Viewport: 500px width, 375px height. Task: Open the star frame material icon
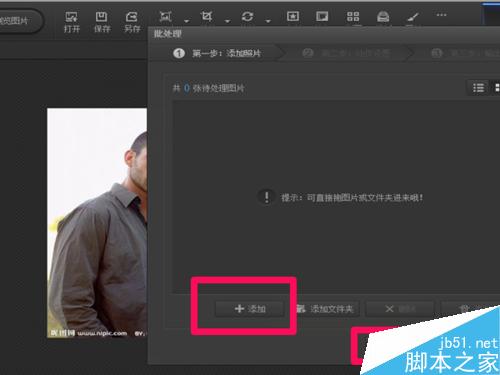pos(293,16)
